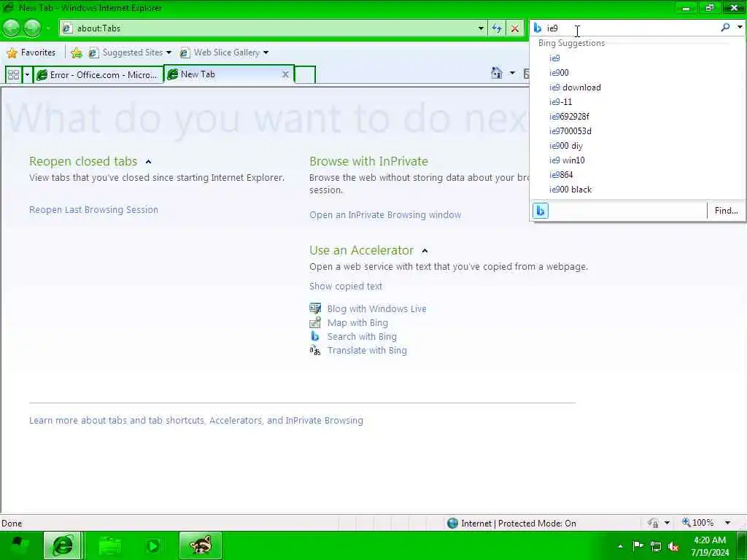Open the Favorites center

(31, 52)
